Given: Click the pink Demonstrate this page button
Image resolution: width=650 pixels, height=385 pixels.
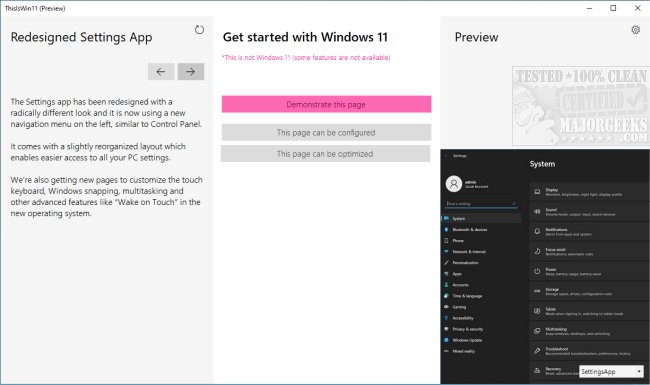Looking at the screenshot, I should pos(326,104).
